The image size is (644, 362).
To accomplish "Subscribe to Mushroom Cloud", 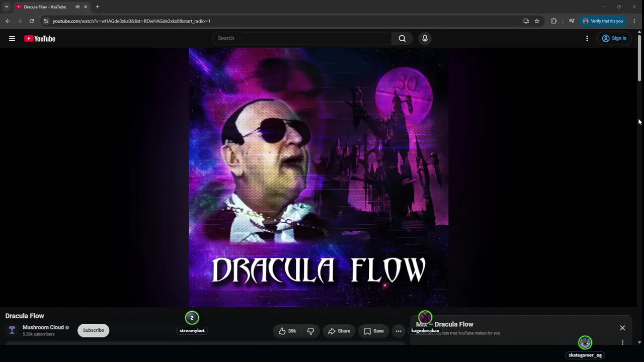I will 93,330.
